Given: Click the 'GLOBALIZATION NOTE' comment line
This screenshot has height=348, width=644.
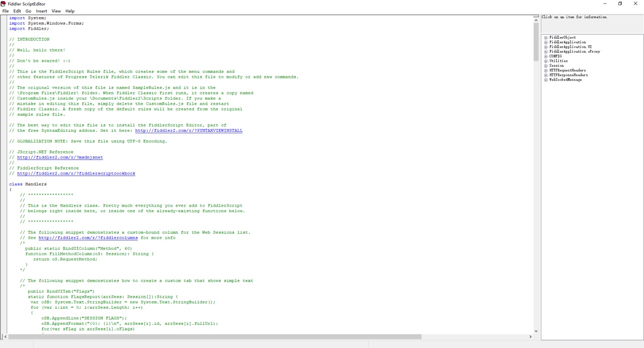Looking at the screenshot, I should click(x=88, y=141).
